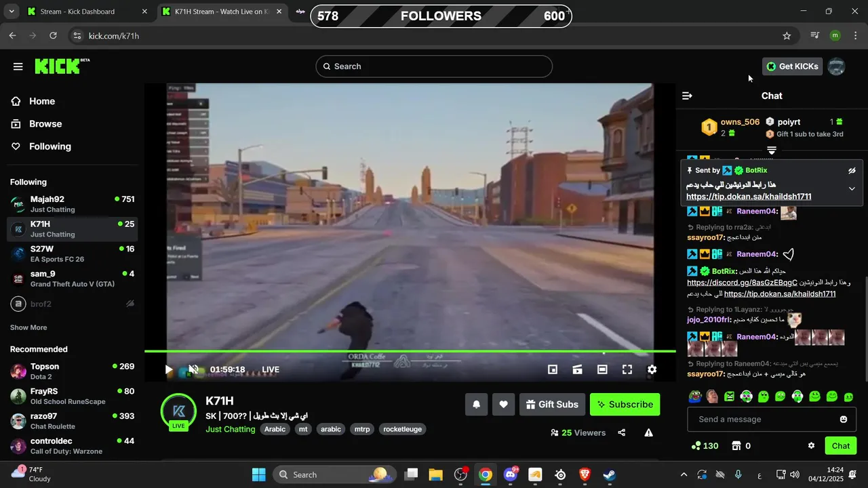Select the mtrp tag
The width and height of the screenshot is (868, 488).
click(x=362, y=429)
